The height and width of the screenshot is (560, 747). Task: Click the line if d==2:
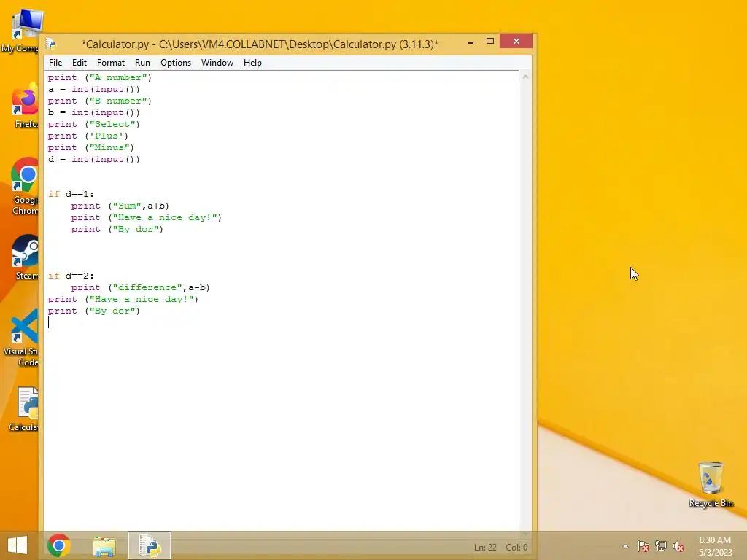click(x=71, y=276)
